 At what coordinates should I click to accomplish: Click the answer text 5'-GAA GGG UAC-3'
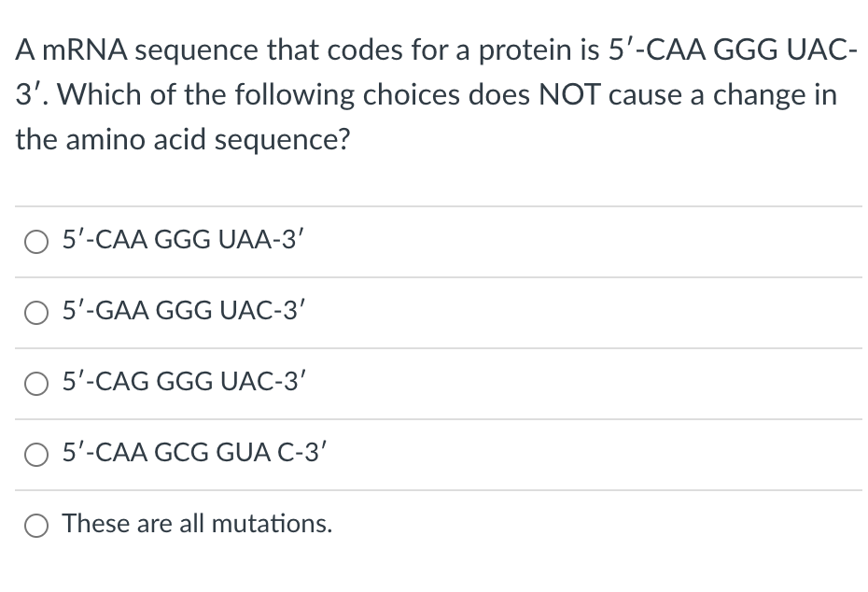click(x=182, y=311)
